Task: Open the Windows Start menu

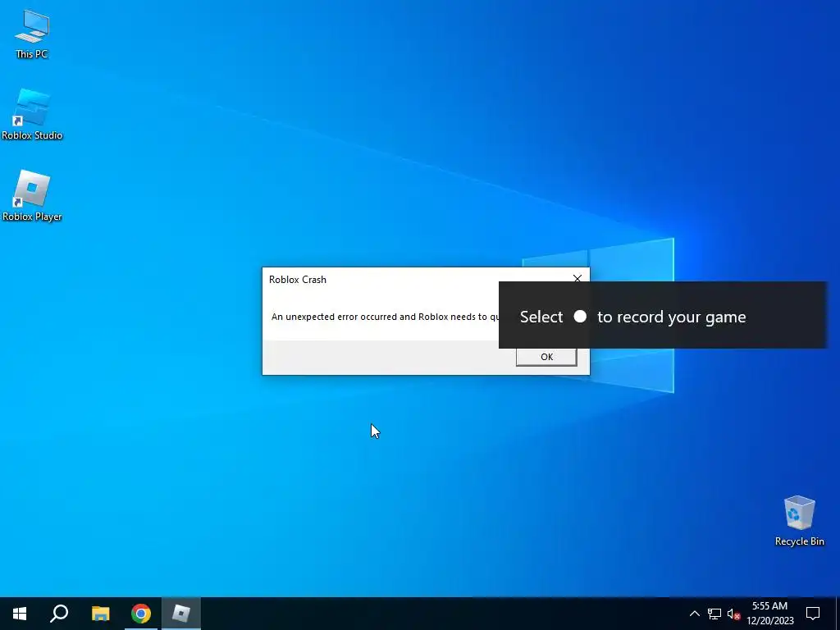Action: (x=20, y=614)
